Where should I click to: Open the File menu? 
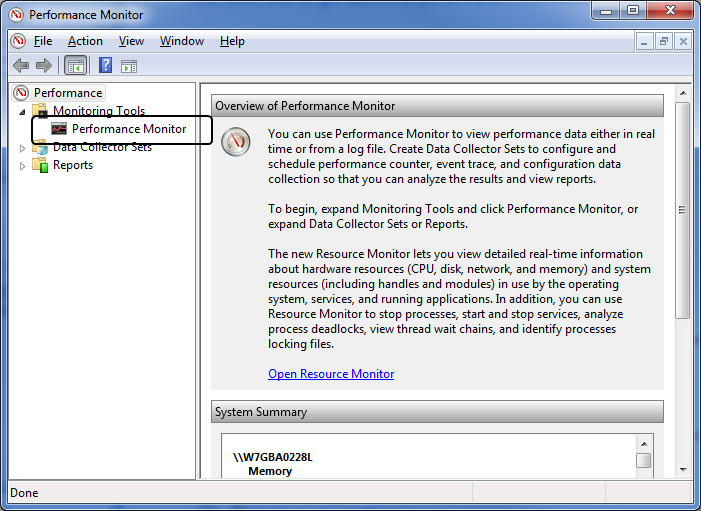click(x=43, y=41)
